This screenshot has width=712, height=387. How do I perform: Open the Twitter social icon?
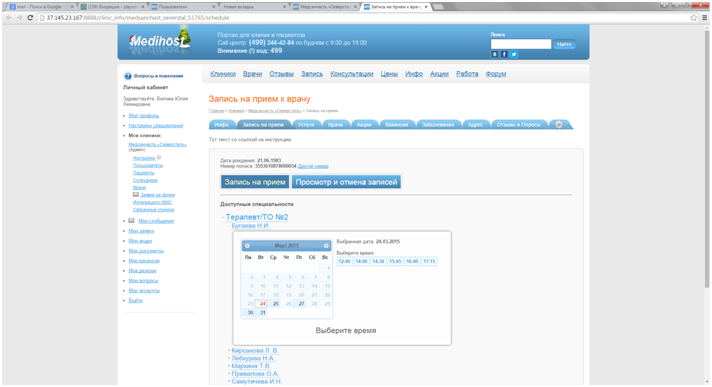tap(514, 55)
